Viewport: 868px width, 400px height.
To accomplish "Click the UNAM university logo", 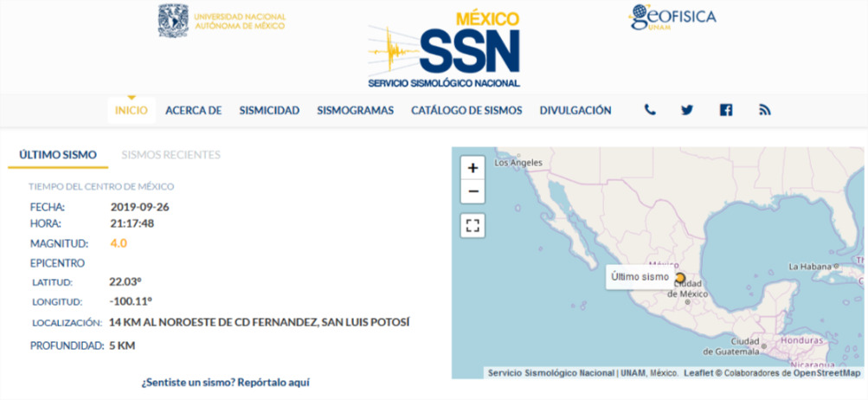I will [222, 21].
